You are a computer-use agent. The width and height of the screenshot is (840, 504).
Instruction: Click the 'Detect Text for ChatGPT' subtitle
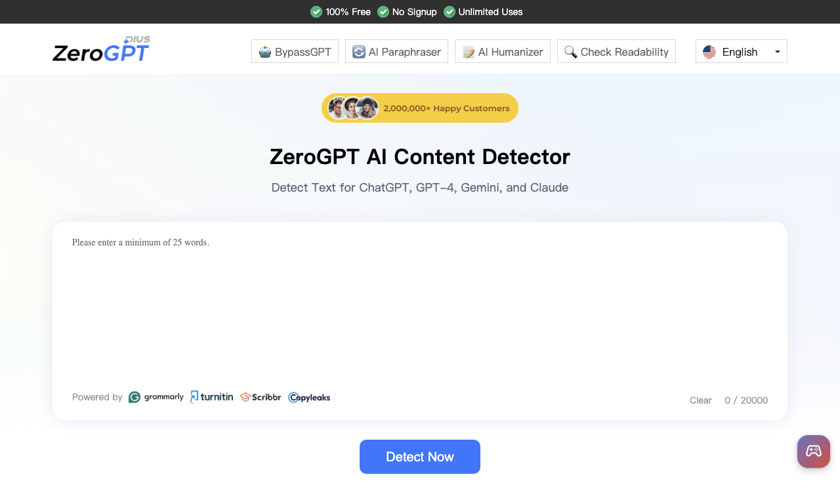coord(420,188)
